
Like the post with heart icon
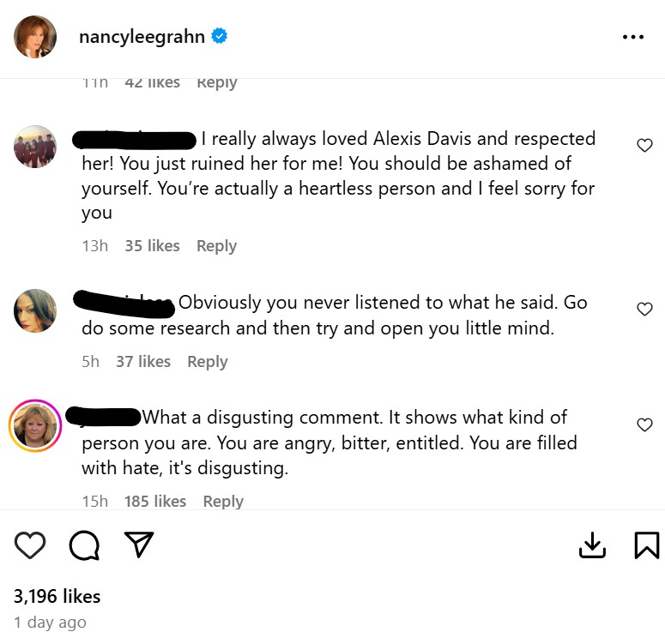[31, 545]
